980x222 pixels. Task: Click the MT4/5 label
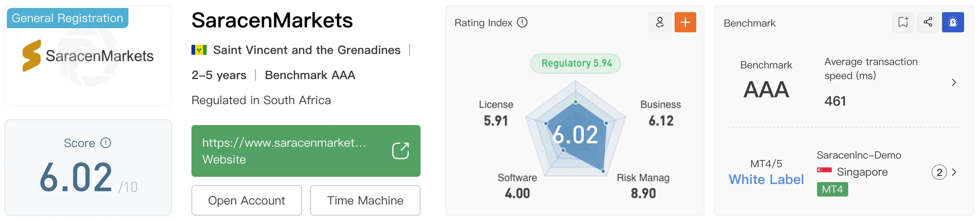(766, 164)
